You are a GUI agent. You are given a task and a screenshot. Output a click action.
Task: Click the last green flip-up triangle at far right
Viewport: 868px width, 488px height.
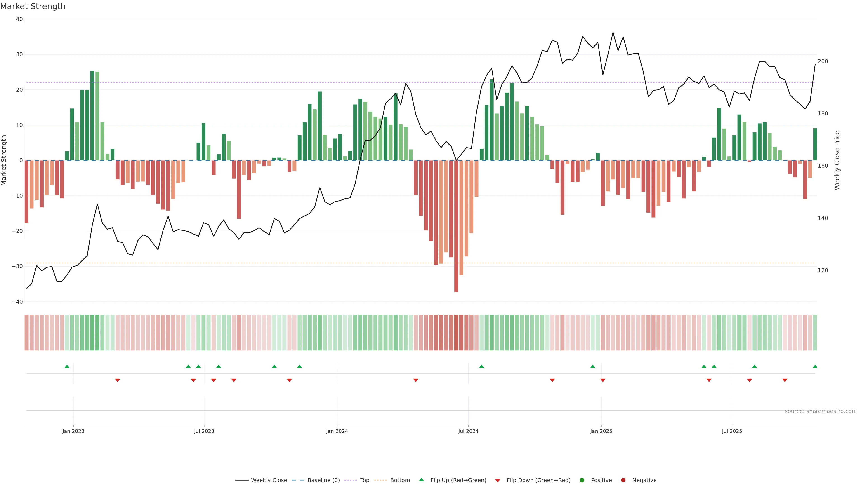pos(815,366)
